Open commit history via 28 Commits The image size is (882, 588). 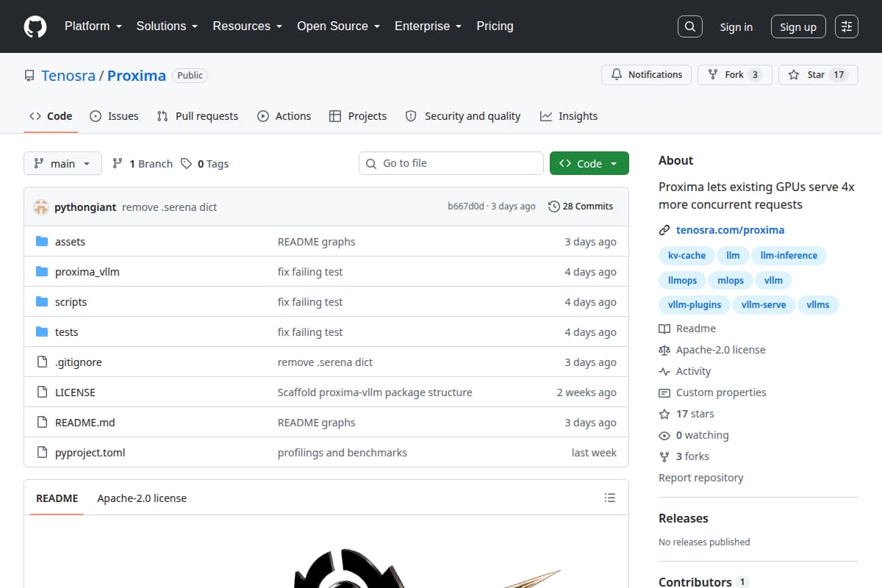click(x=581, y=207)
